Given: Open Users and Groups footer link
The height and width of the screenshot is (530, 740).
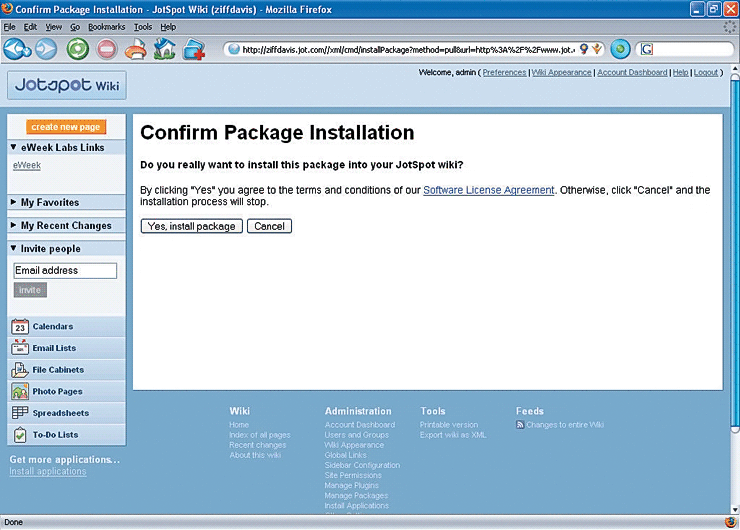Looking at the screenshot, I should [x=356, y=435].
